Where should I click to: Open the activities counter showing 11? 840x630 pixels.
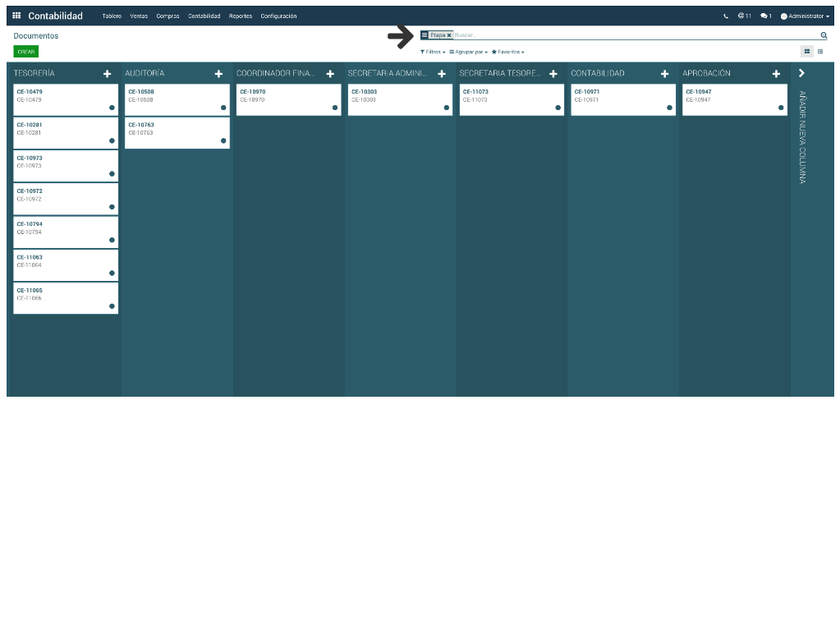[744, 16]
